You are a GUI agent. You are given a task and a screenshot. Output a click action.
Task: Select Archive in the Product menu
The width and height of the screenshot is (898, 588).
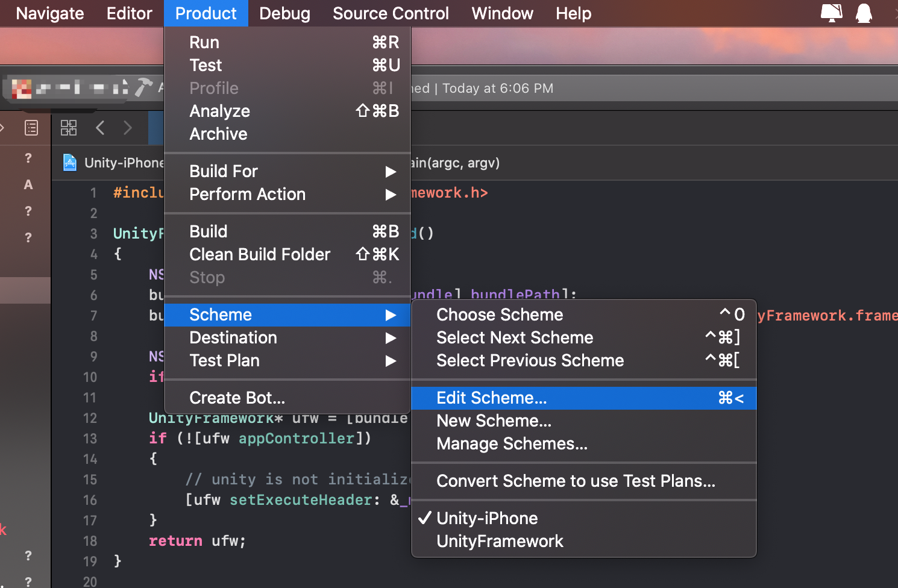287,134
